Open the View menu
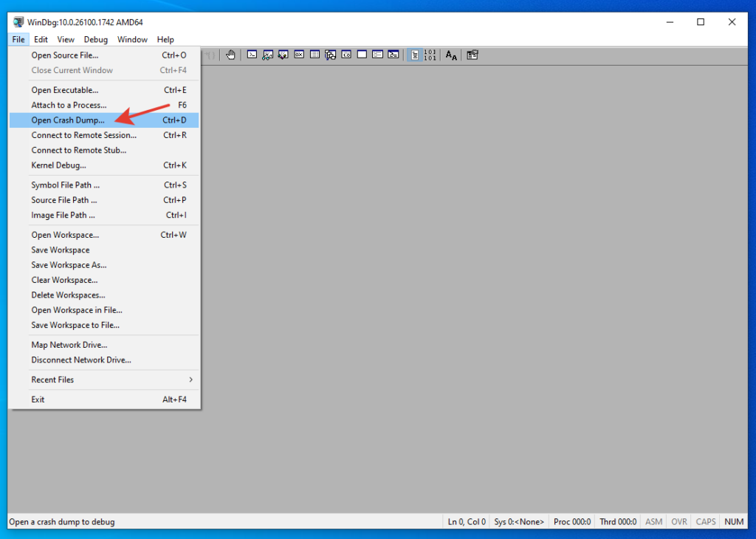The image size is (756, 539). coord(66,40)
